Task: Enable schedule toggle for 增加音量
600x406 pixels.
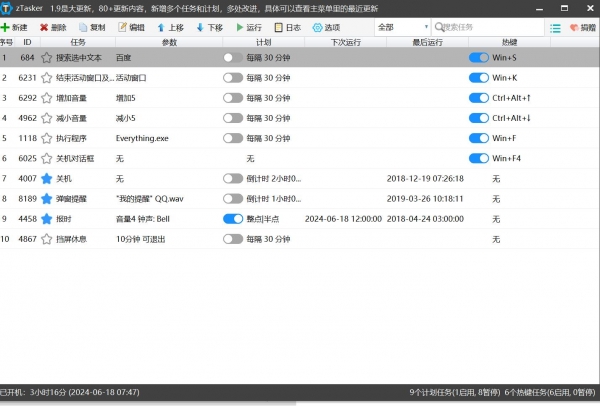Action: coord(233,98)
